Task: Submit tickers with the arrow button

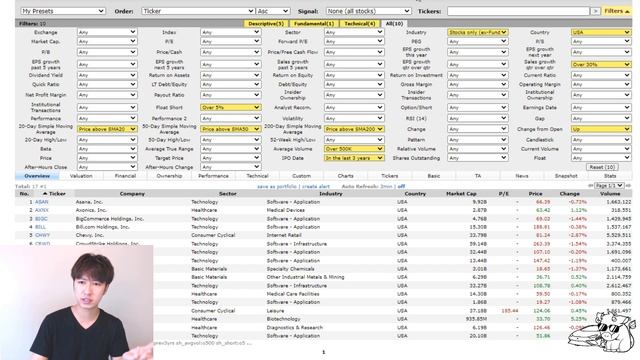Action: 595,11
